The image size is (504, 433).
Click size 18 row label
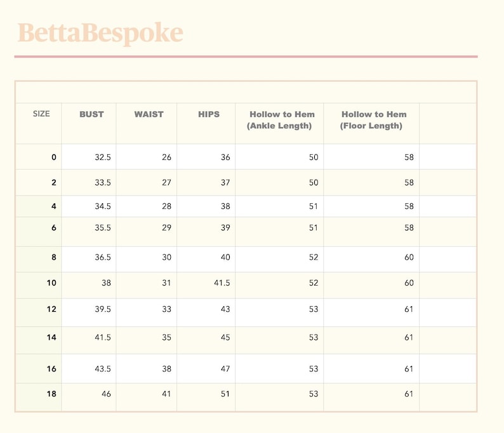(51, 394)
